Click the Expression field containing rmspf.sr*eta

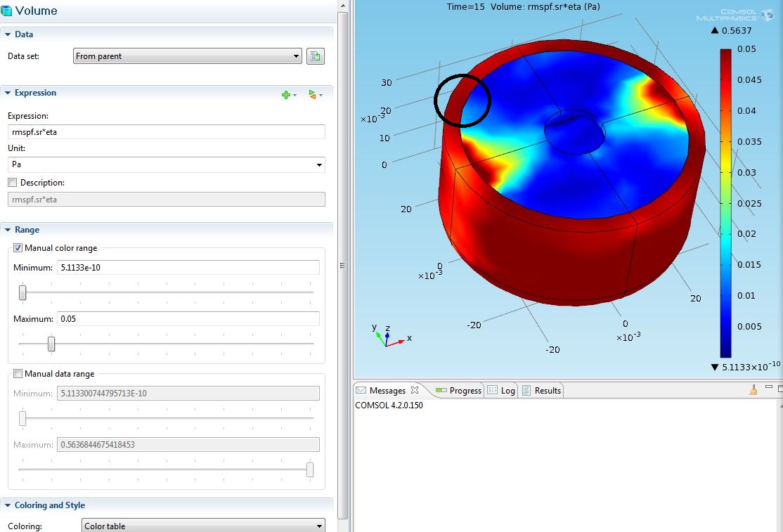coord(166,132)
